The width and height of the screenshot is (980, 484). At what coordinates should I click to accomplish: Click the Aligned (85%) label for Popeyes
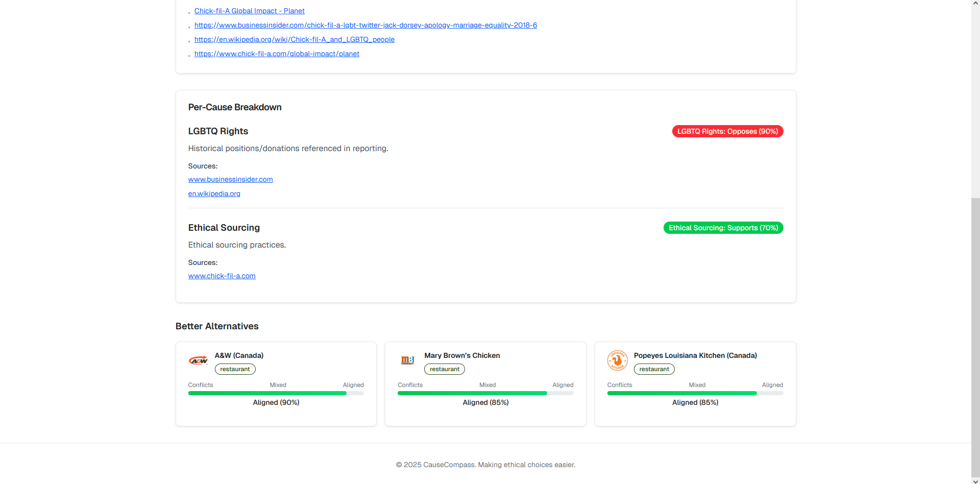pos(695,402)
